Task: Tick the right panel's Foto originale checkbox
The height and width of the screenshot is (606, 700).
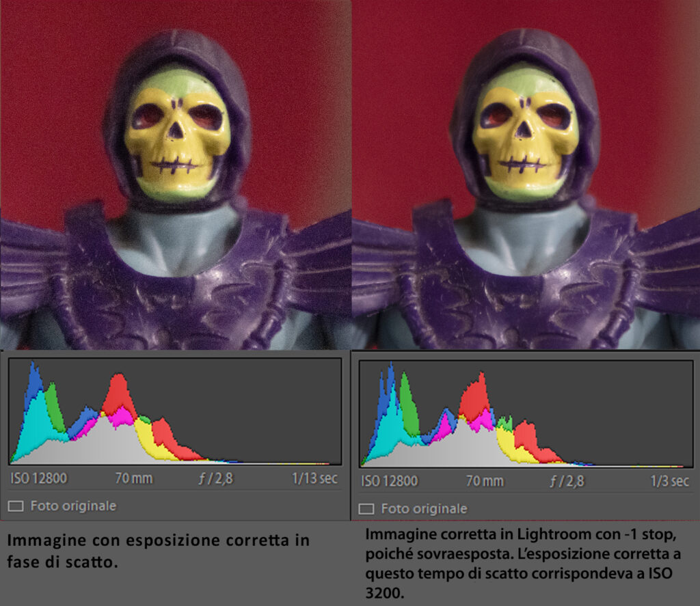Action: (366, 509)
